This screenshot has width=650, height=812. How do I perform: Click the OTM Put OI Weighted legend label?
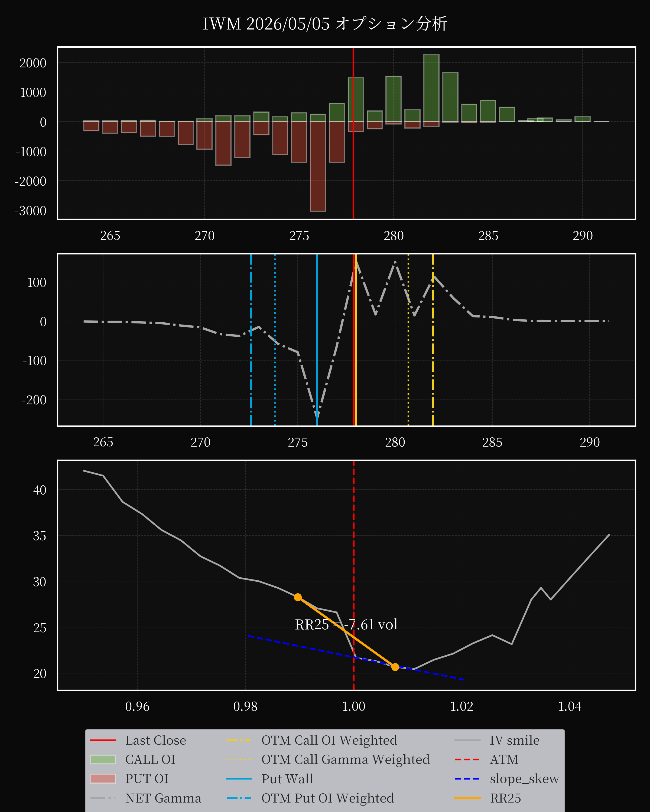pos(328,798)
